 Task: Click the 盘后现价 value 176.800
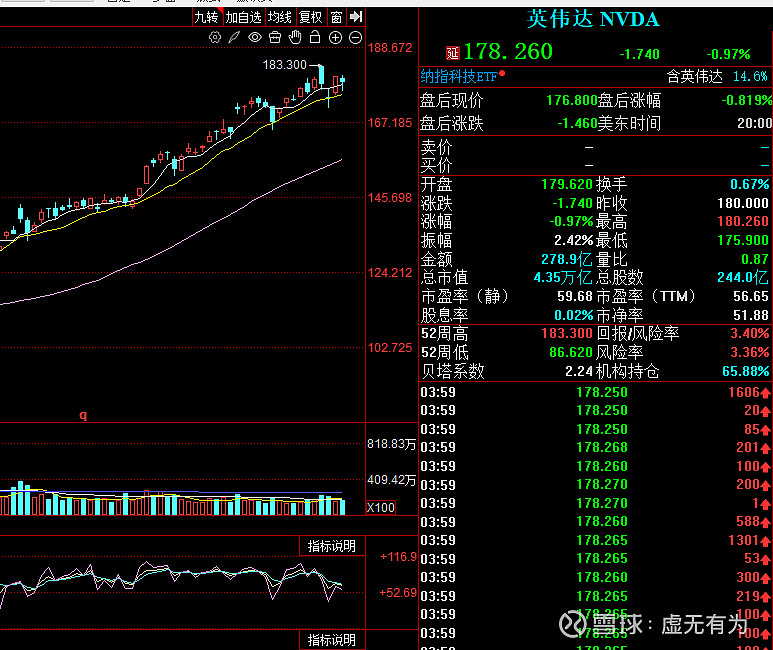pyautogui.click(x=572, y=101)
